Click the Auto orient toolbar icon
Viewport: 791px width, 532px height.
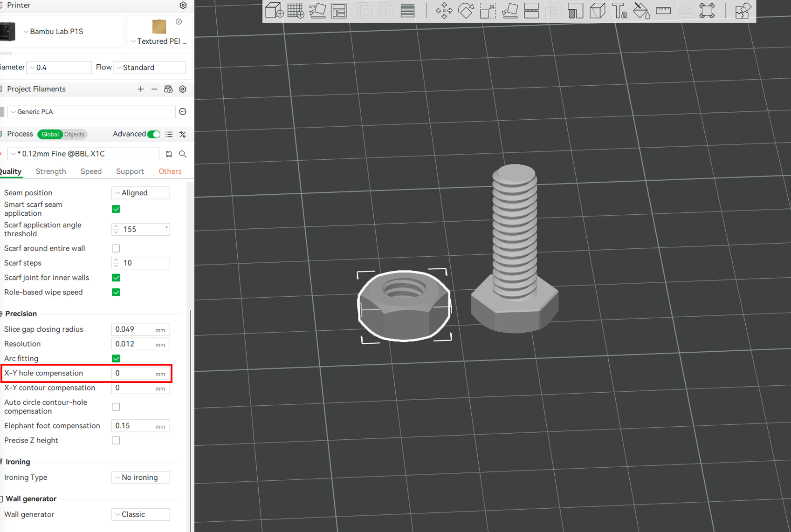click(317, 10)
